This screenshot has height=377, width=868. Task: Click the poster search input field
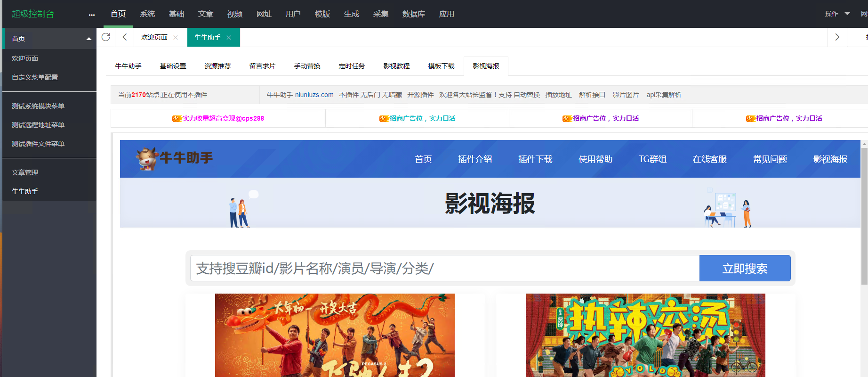(445, 268)
